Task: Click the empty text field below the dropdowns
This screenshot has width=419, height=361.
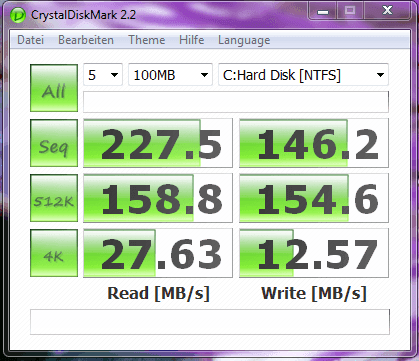Action: click(x=236, y=102)
